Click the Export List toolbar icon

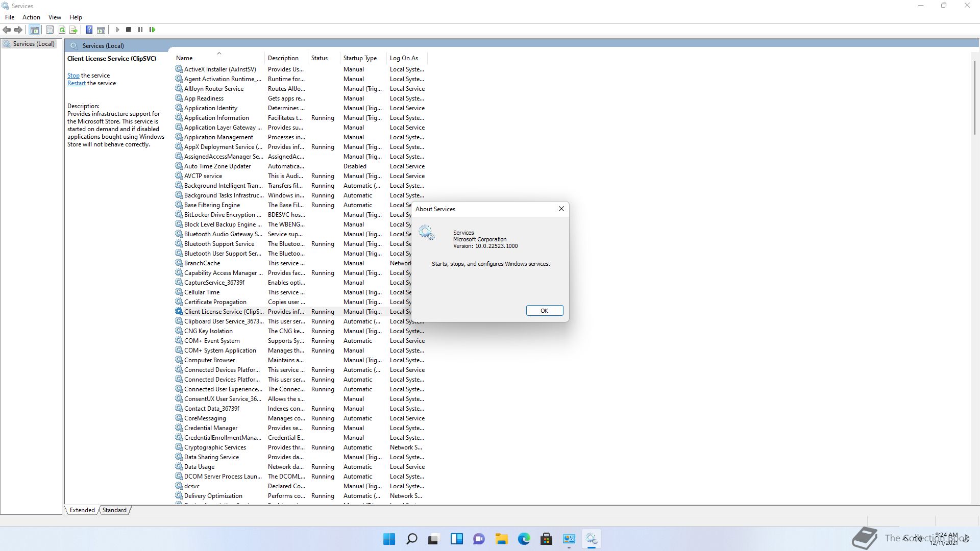[x=73, y=30]
